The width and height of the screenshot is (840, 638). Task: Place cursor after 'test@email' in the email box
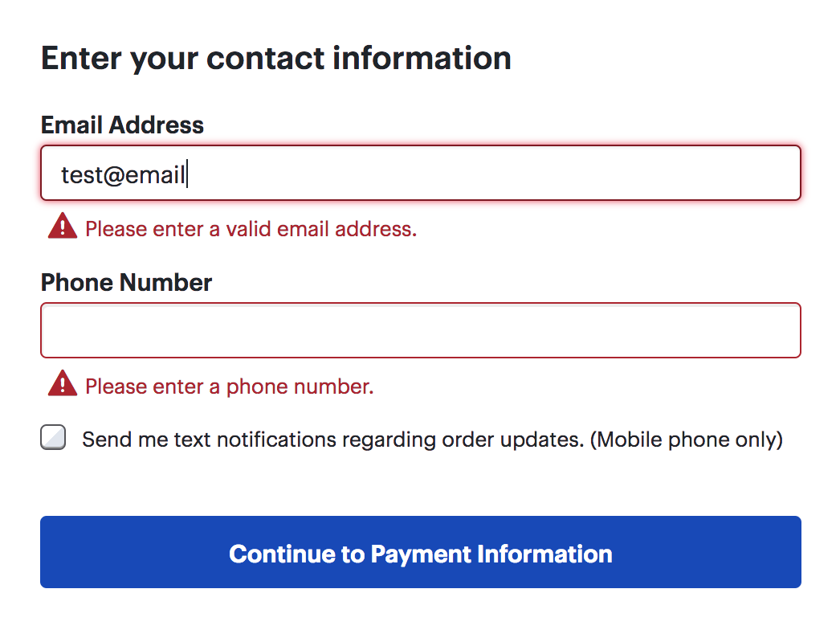188,174
